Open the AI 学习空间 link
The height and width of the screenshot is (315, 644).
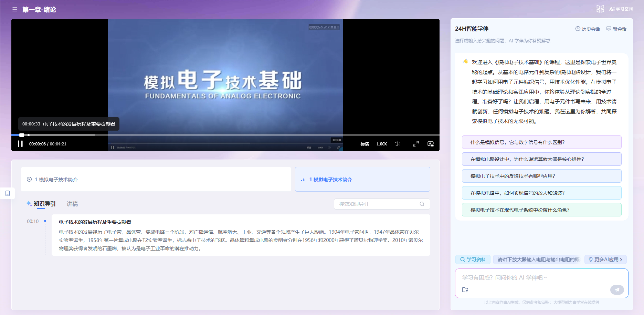point(621,9)
